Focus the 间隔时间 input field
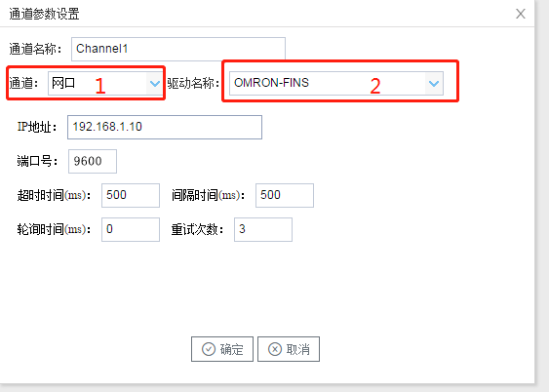This screenshot has height=392, width=549. tap(285, 195)
